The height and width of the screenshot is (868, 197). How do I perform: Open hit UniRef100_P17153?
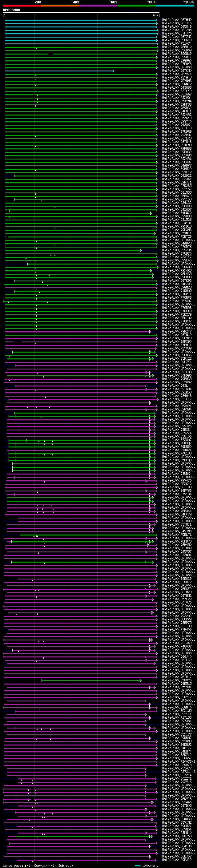(177, 717)
